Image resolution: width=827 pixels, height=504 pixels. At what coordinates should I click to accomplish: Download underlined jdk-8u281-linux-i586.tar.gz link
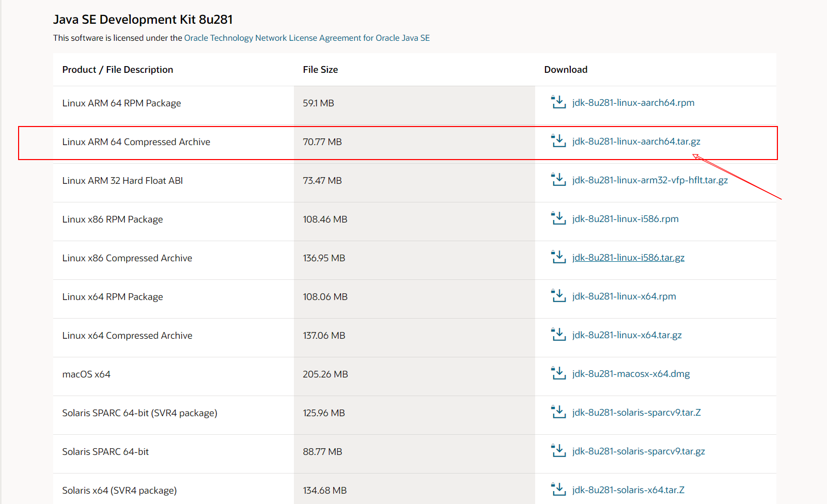(628, 258)
